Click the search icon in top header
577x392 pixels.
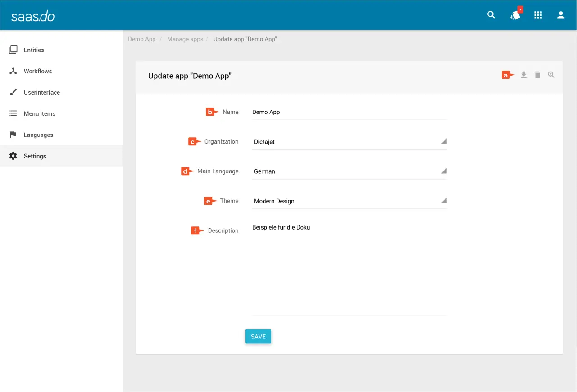coord(491,15)
